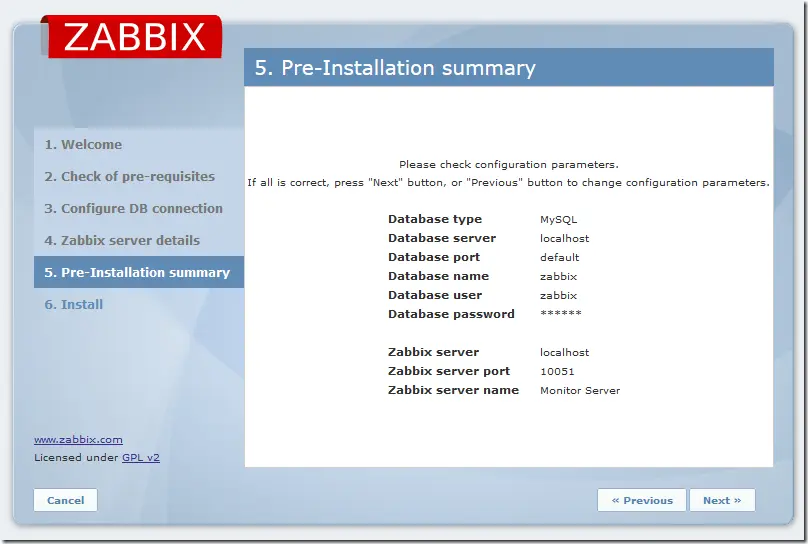Open the GPL v2 license link
The image size is (808, 544).
point(141,457)
